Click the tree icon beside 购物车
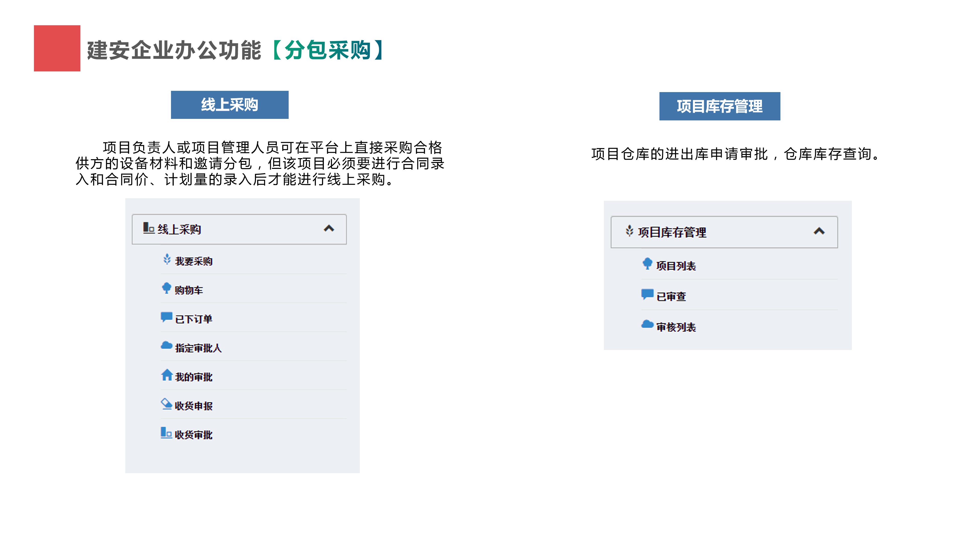980x551 pixels. coord(167,288)
